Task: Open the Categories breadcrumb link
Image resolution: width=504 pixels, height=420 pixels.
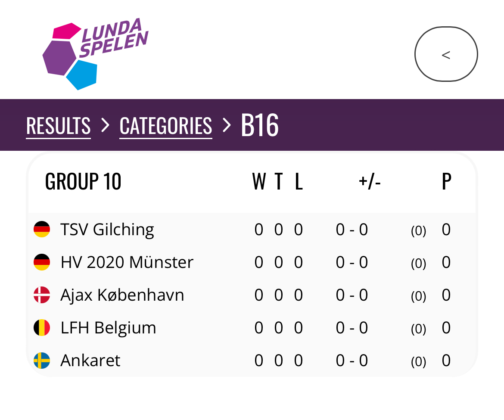Action: pyautogui.click(x=166, y=126)
